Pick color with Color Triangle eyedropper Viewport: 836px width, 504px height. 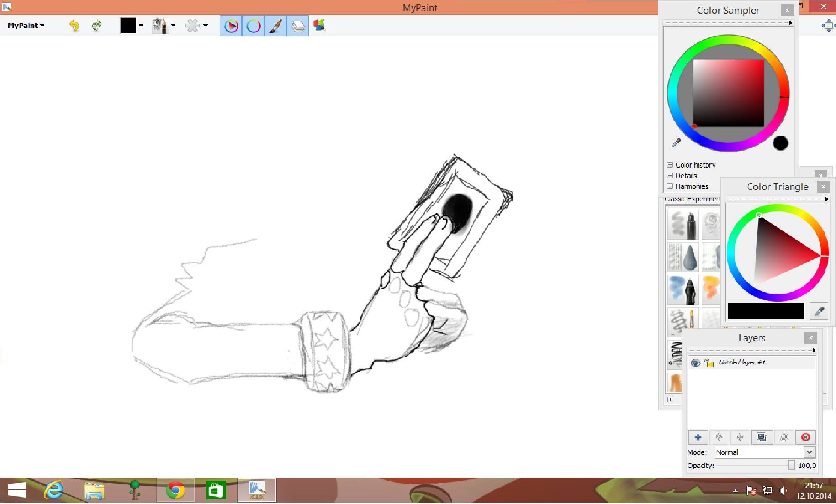tap(819, 311)
